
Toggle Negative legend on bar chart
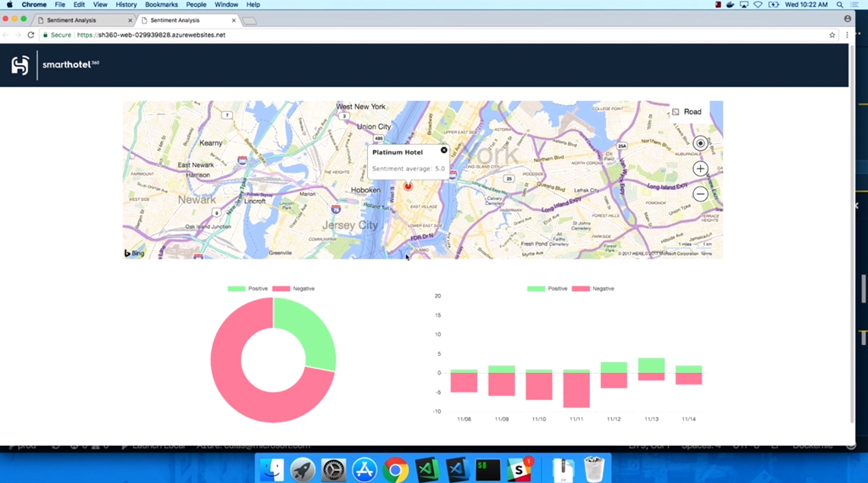point(593,289)
